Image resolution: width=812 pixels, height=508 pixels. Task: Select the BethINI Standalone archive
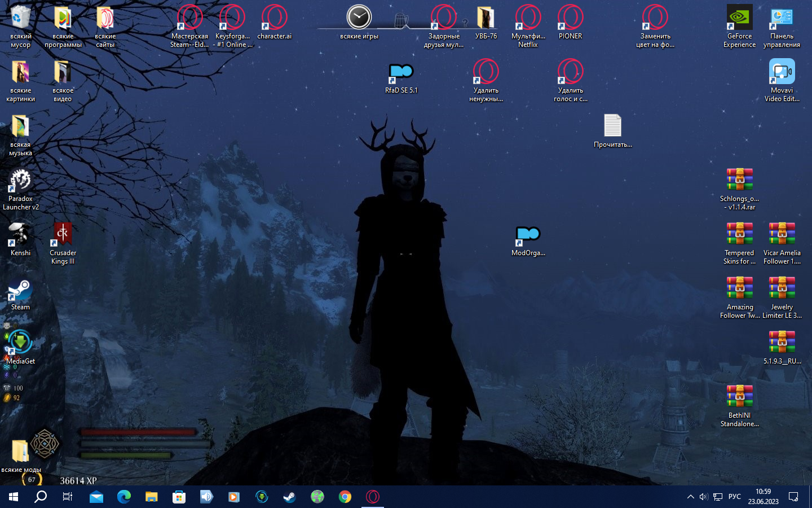tap(739, 405)
